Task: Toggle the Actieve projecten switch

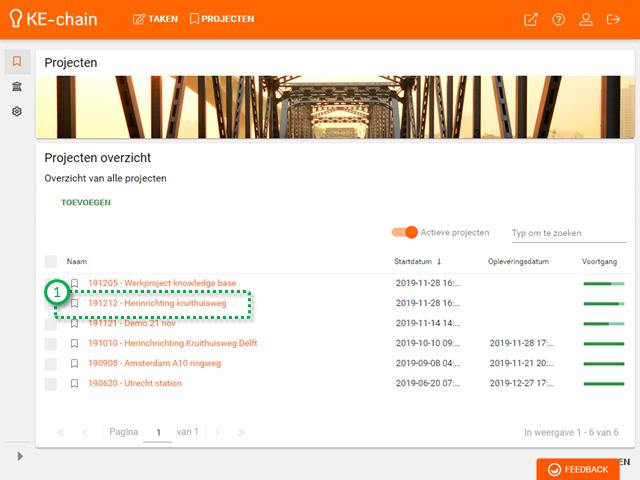Action: click(405, 232)
